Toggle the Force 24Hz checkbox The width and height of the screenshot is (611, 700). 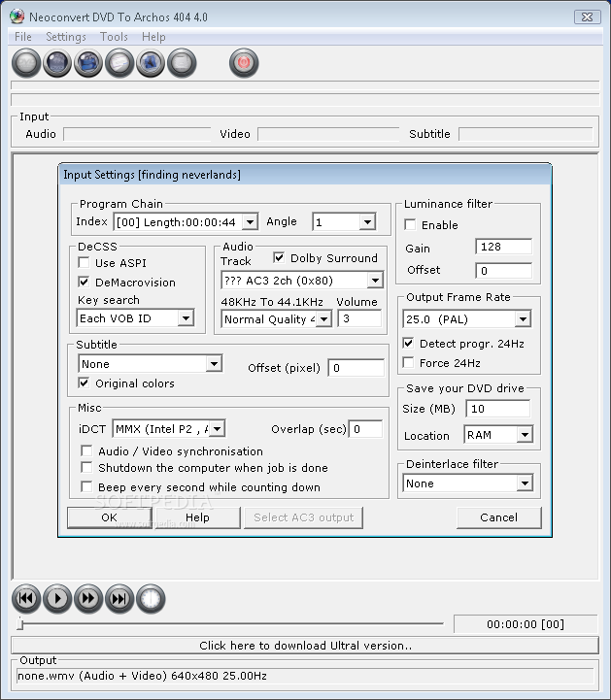click(x=410, y=363)
